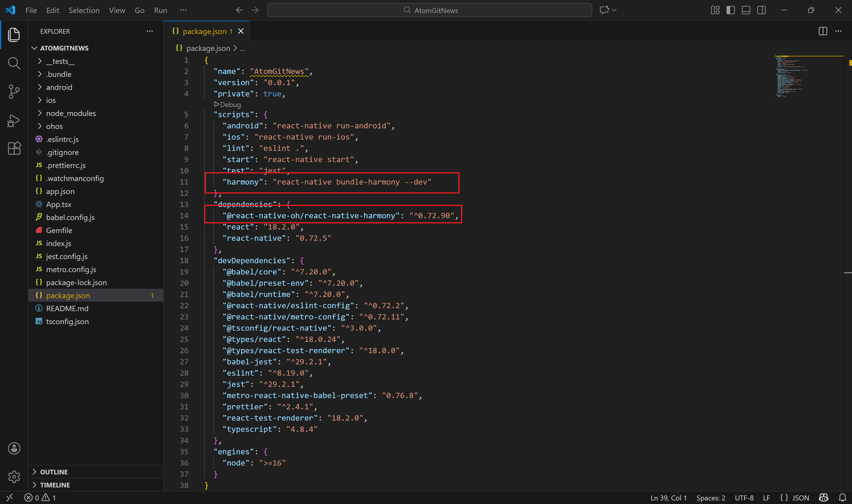Open the Manage gear icon
The width and height of the screenshot is (852, 504).
14,476
